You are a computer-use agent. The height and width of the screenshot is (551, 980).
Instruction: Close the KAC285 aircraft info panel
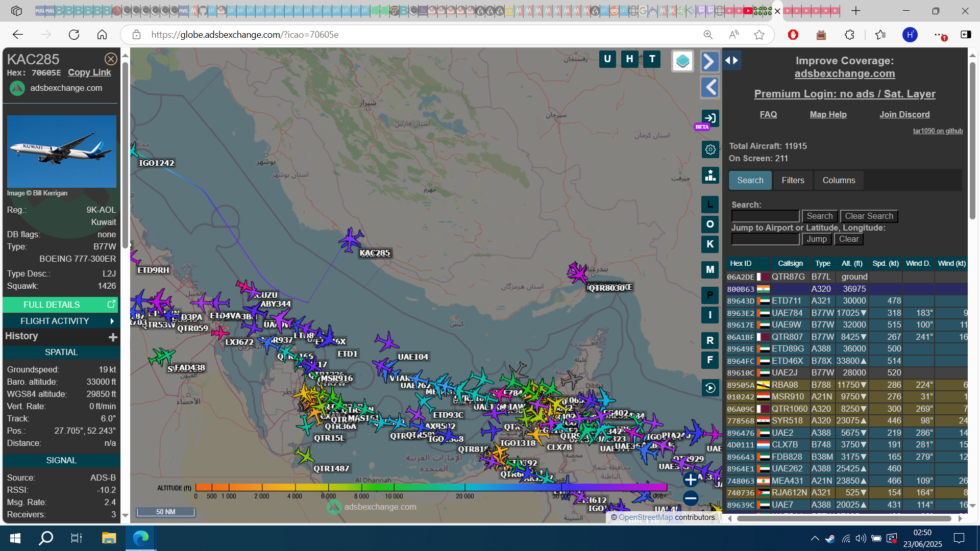(111, 59)
